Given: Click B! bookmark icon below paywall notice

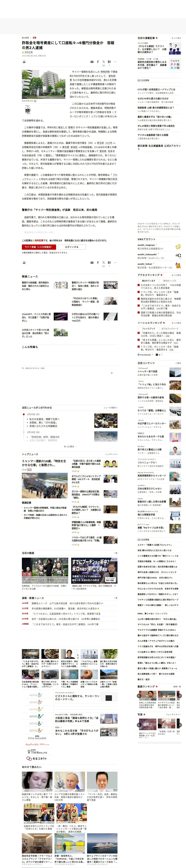Looking at the screenshot, I should [x=109, y=262].
